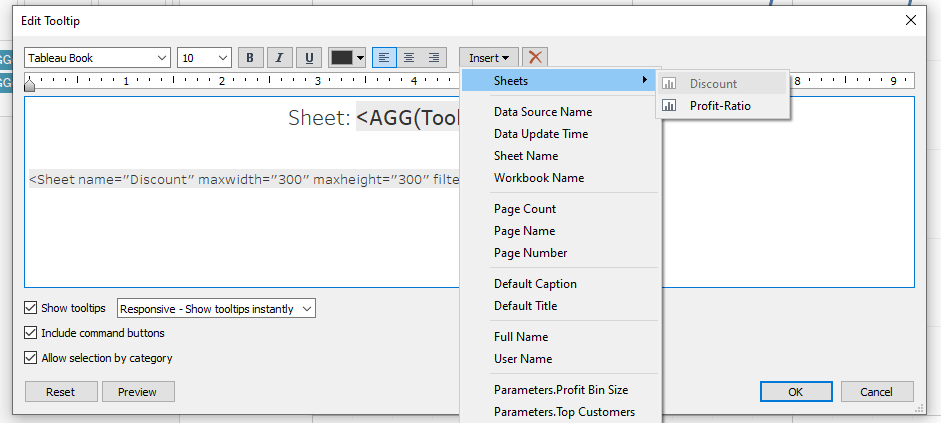
Task: Disable Allow selection by category
Action: pos(32,358)
